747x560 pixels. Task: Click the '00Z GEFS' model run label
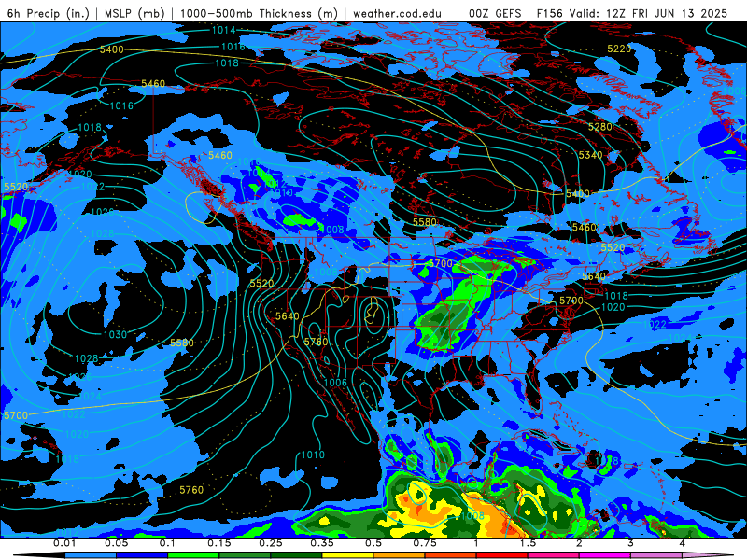(495, 13)
